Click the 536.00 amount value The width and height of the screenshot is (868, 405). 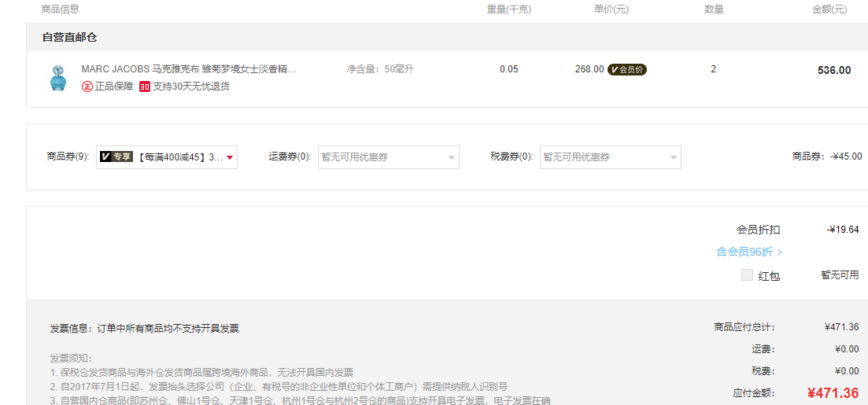tap(834, 70)
